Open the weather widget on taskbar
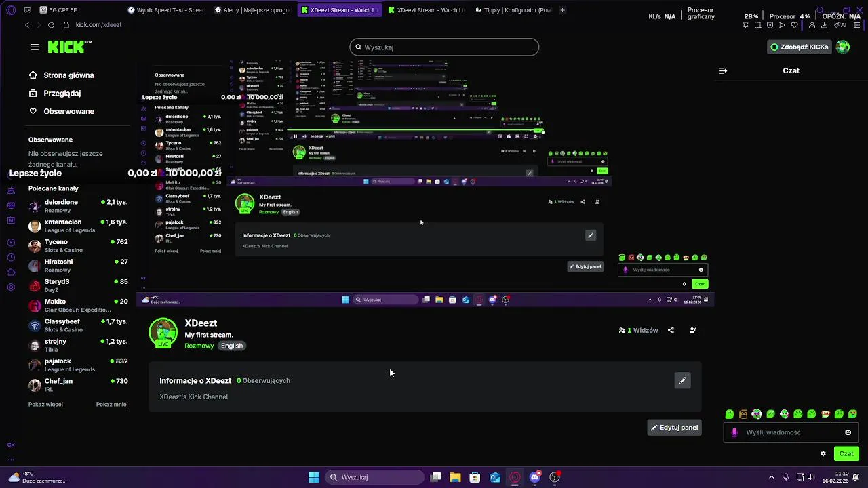The width and height of the screenshot is (868, 488). click(x=37, y=477)
